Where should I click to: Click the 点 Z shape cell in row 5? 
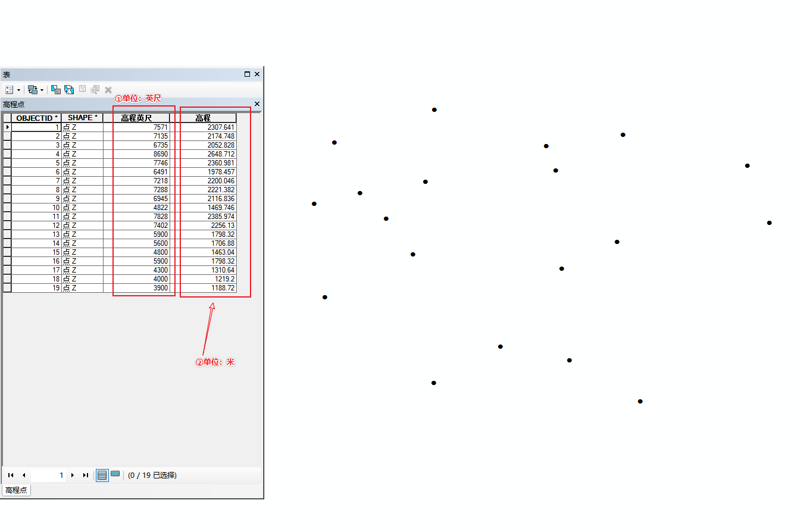tap(82, 163)
